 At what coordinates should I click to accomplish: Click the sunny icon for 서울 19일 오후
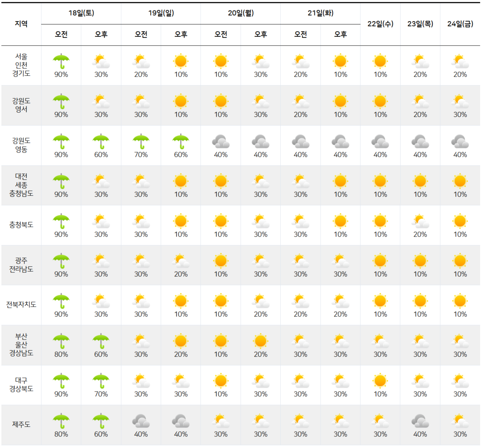click(181, 61)
